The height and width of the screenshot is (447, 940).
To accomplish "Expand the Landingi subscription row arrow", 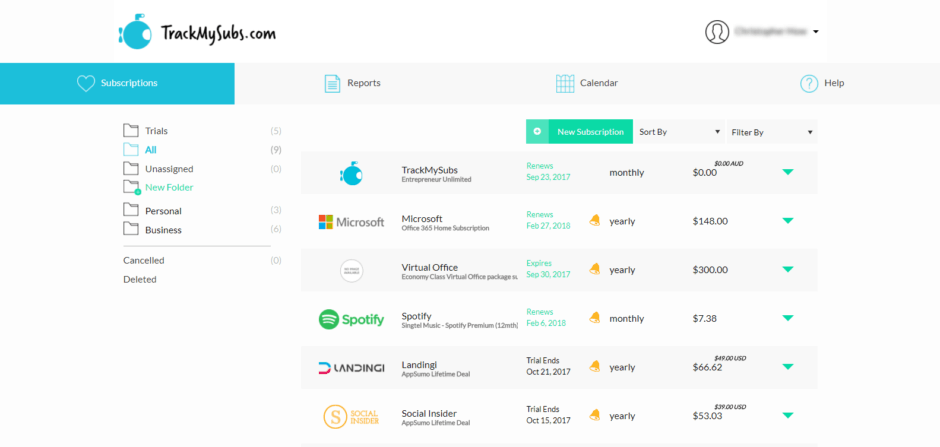I will pos(788,367).
